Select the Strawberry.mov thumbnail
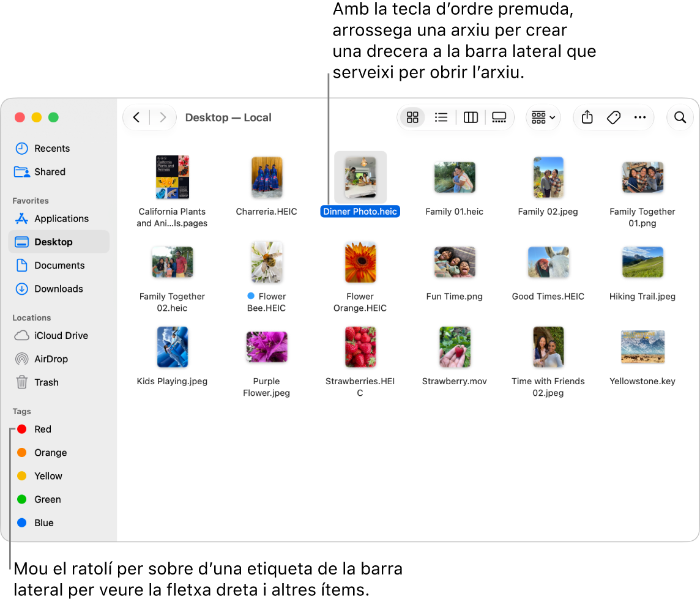The image size is (700, 602). coord(455,347)
